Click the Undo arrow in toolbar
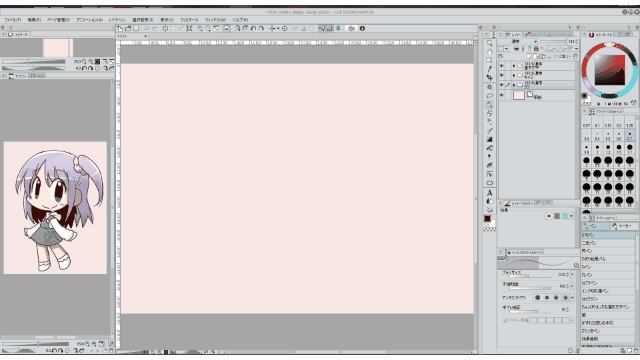 (147, 29)
